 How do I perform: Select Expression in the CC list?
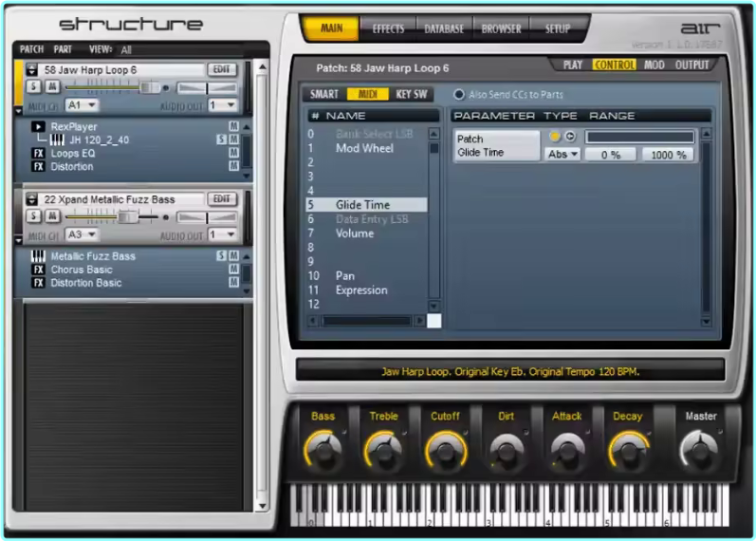click(x=361, y=290)
